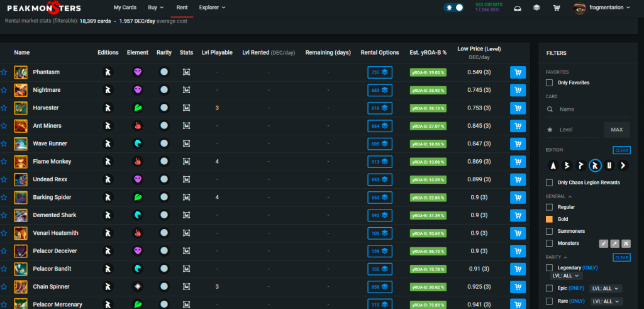
Task: Click the death element icon for Nightmare
Action: (138, 90)
